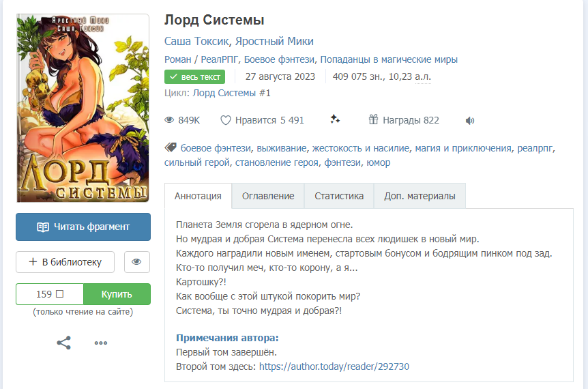The image size is (588, 389).
Task: Open the 'Оглавление' tab
Action: (x=268, y=196)
